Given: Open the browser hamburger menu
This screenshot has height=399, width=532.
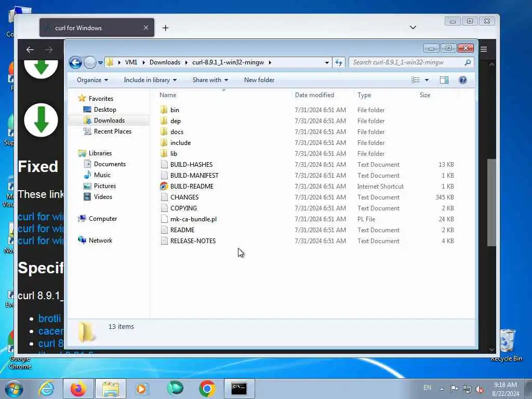Looking at the screenshot, I should click(x=484, y=49).
